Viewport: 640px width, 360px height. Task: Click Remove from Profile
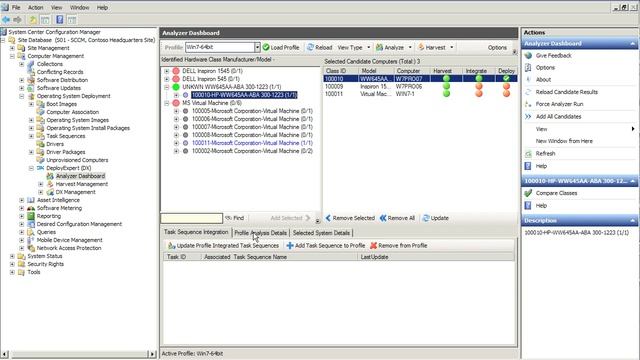click(x=398, y=246)
